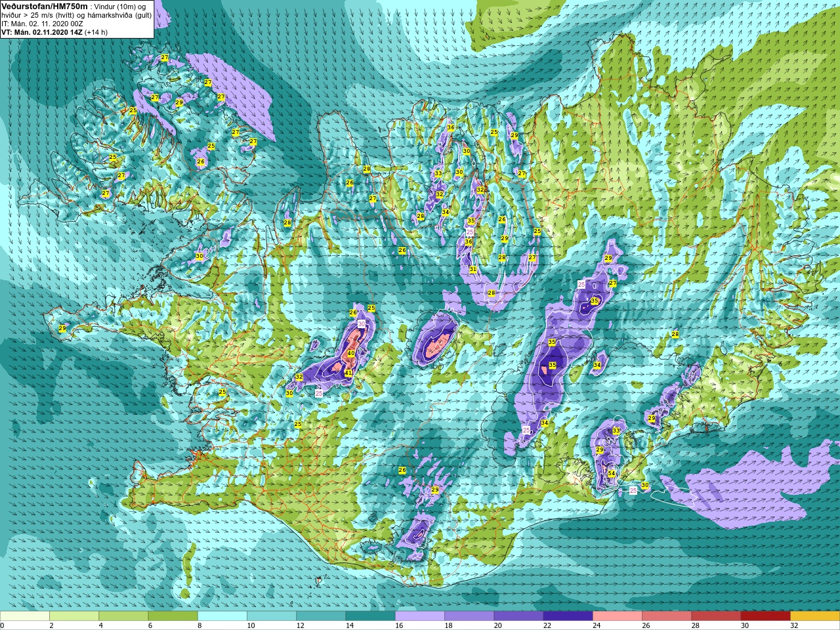Image resolution: width=840 pixels, height=630 pixels.
Task: Select the 28–30 red legend swatch
Action: 716,616
